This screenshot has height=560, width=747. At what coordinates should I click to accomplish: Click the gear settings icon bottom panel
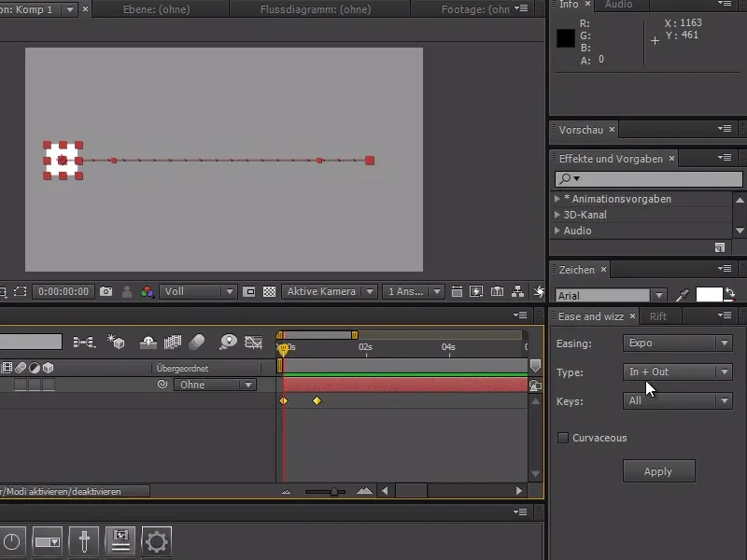click(x=157, y=541)
